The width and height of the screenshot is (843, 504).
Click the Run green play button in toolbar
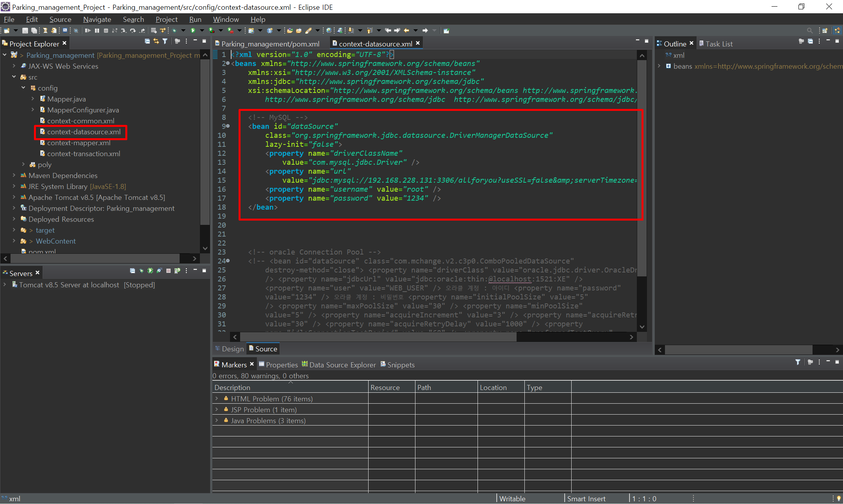click(x=193, y=30)
